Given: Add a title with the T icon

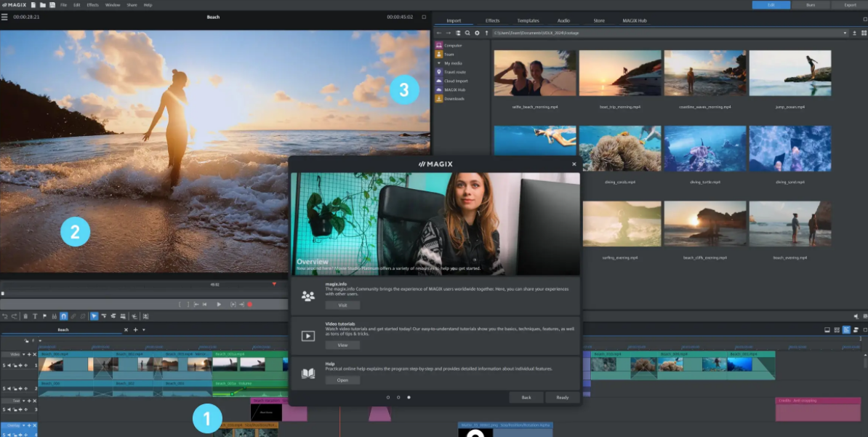Looking at the screenshot, I should click(x=35, y=316).
